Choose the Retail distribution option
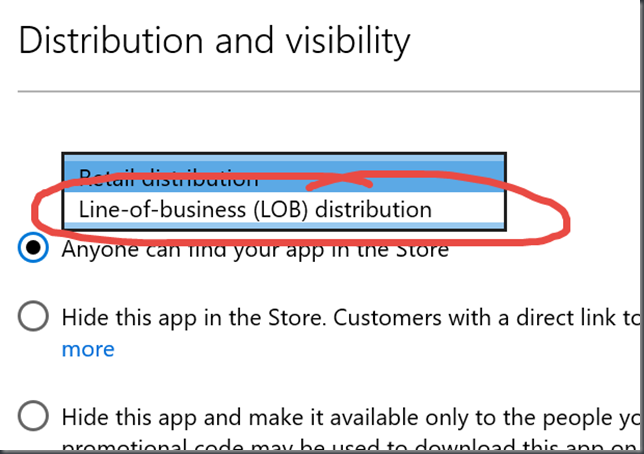 click(284, 177)
